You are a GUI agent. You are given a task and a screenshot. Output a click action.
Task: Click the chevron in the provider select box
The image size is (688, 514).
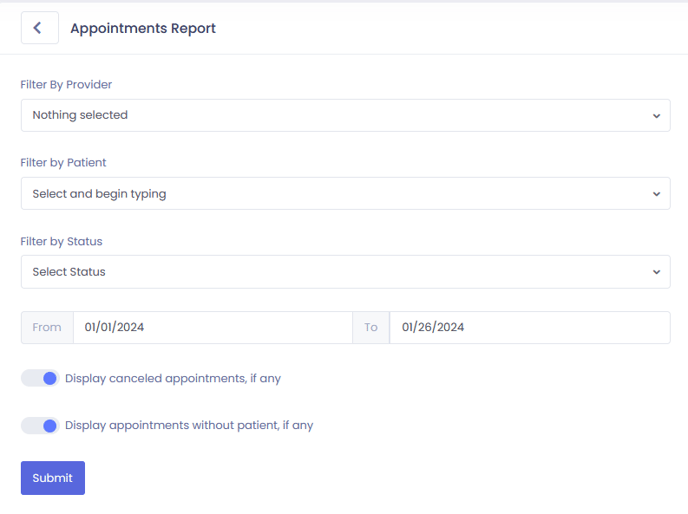pos(656,116)
